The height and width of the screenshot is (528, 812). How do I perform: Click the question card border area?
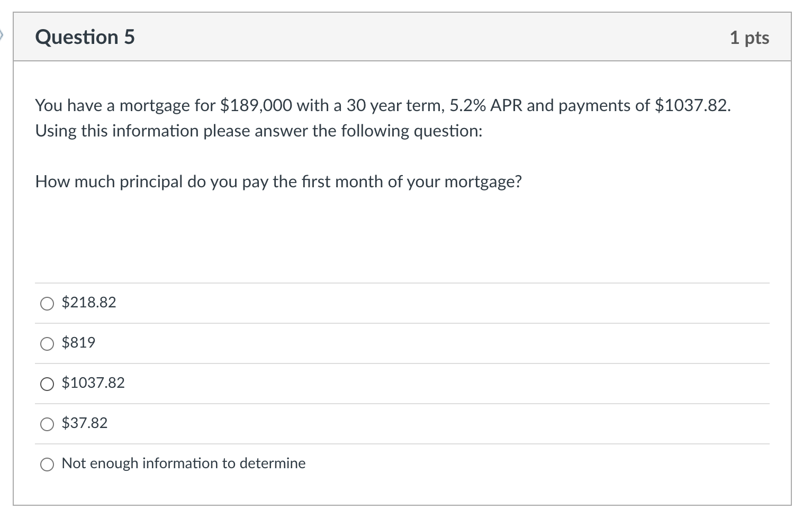click(x=14, y=265)
